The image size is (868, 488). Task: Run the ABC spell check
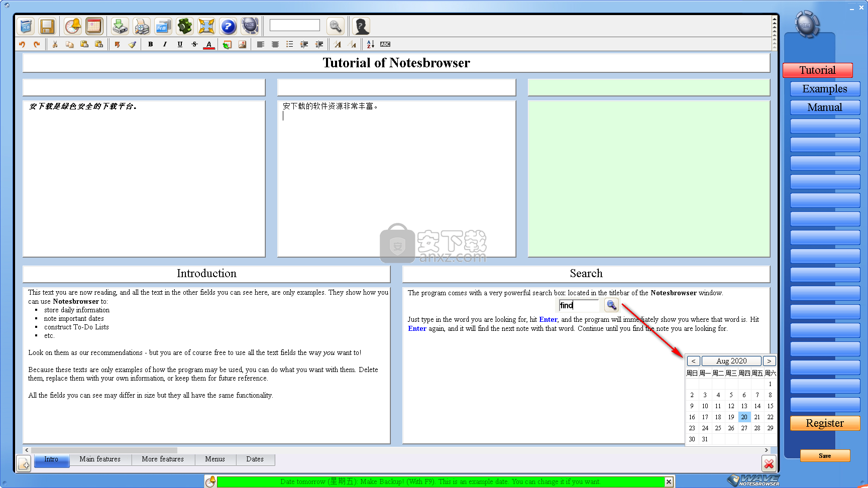[x=385, y=44]
